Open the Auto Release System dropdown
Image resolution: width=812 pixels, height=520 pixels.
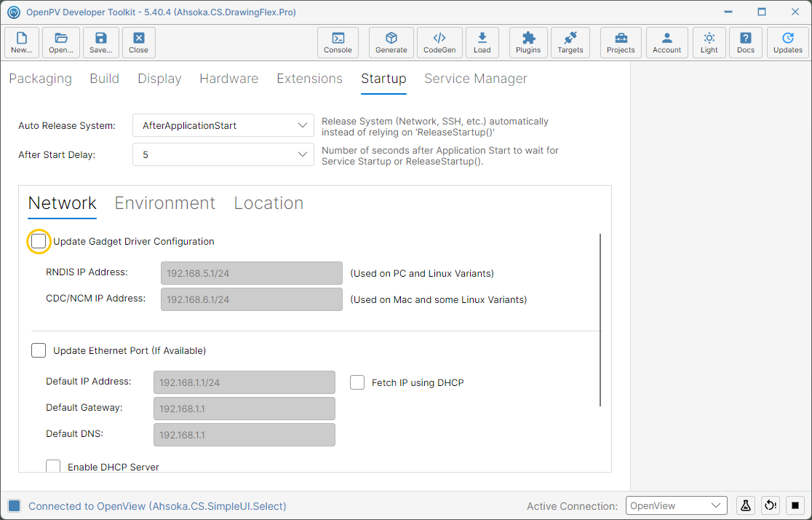pyautogui.click(x=223, y=125)
